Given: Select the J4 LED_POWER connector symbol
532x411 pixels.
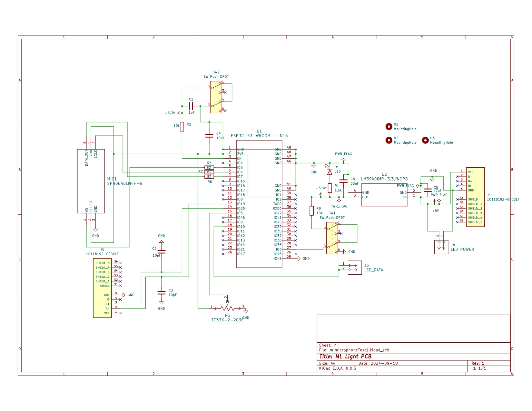Looking at the screenshot, I should (441, 247).
